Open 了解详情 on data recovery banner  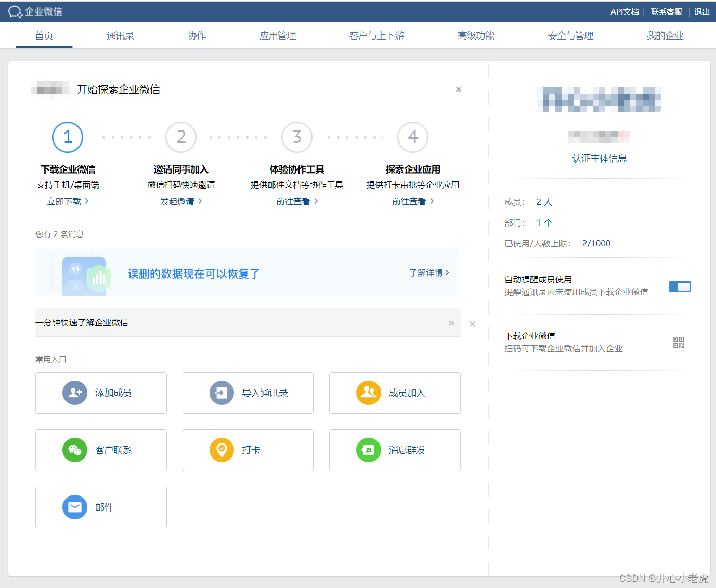[x=429, y=272]
